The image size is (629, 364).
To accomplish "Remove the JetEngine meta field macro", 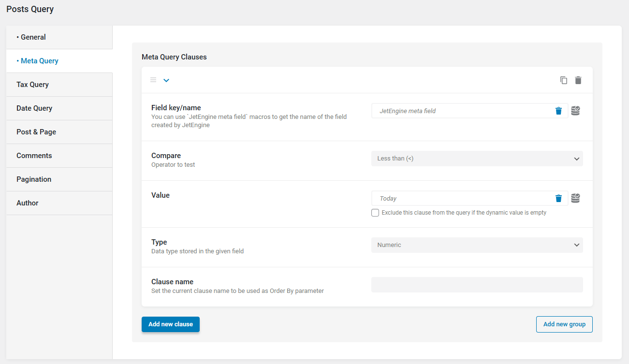I will tap(558, 111).
